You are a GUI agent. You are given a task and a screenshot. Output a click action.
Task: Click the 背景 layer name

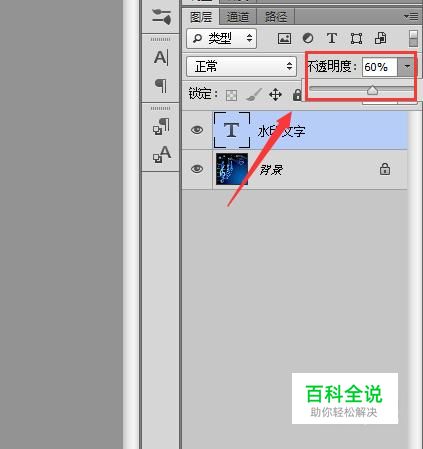point(271,170)
